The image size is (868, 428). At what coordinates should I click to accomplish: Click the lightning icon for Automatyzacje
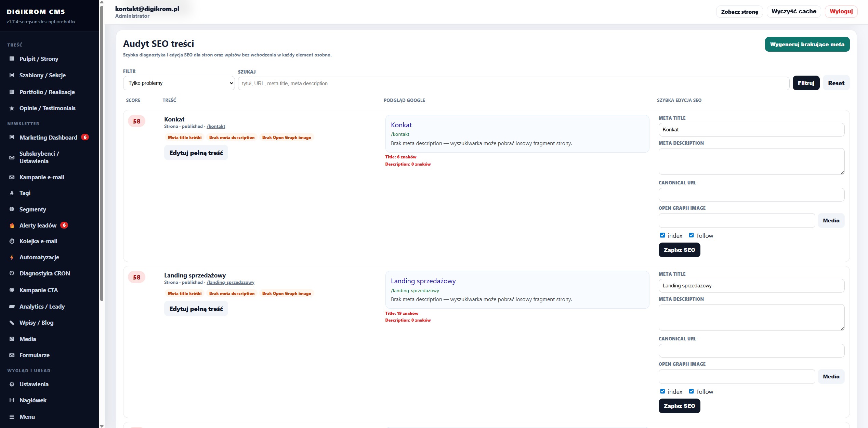[12, 257]
